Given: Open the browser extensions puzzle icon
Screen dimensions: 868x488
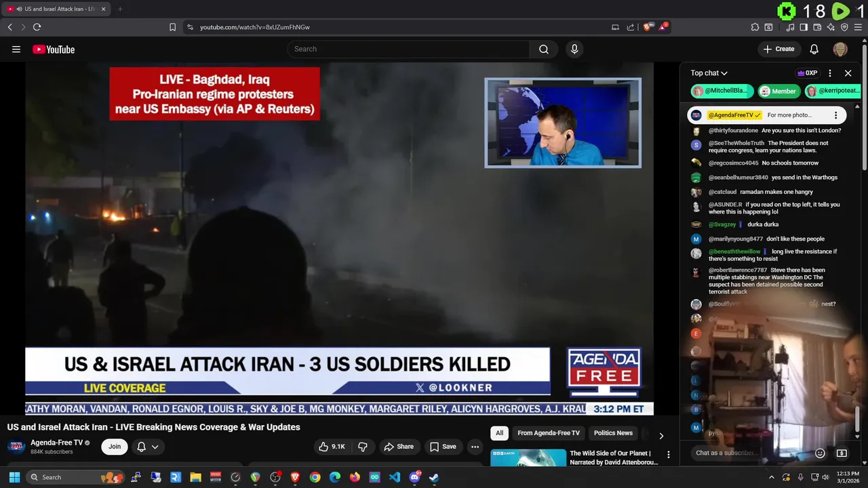Looking at the screenshot, I should pos(755,27).
